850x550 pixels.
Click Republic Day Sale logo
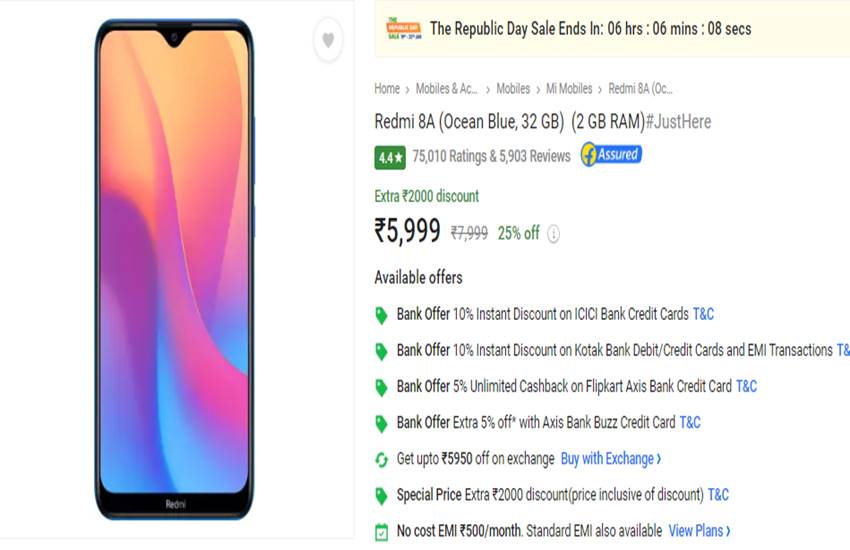(403, 29)
